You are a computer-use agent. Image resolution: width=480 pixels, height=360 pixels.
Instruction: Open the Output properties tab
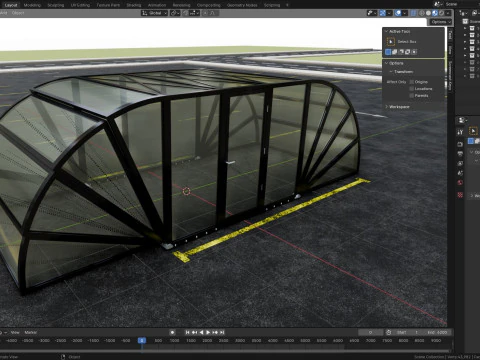[x=460, y=154]
